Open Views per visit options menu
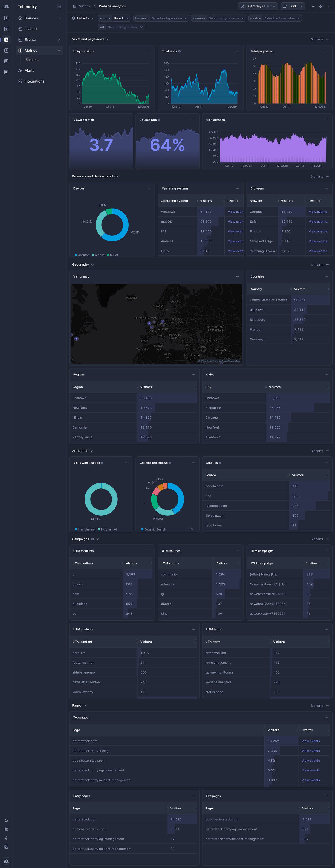 pyautogui.click(x=127, y=120)
